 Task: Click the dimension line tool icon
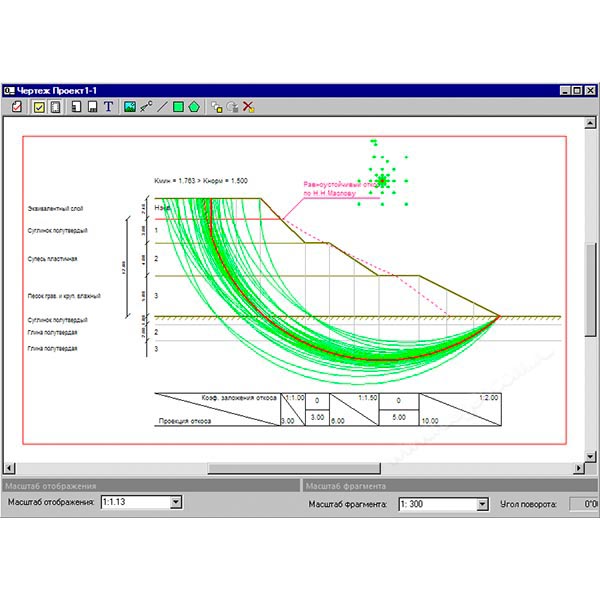[146, 107]
